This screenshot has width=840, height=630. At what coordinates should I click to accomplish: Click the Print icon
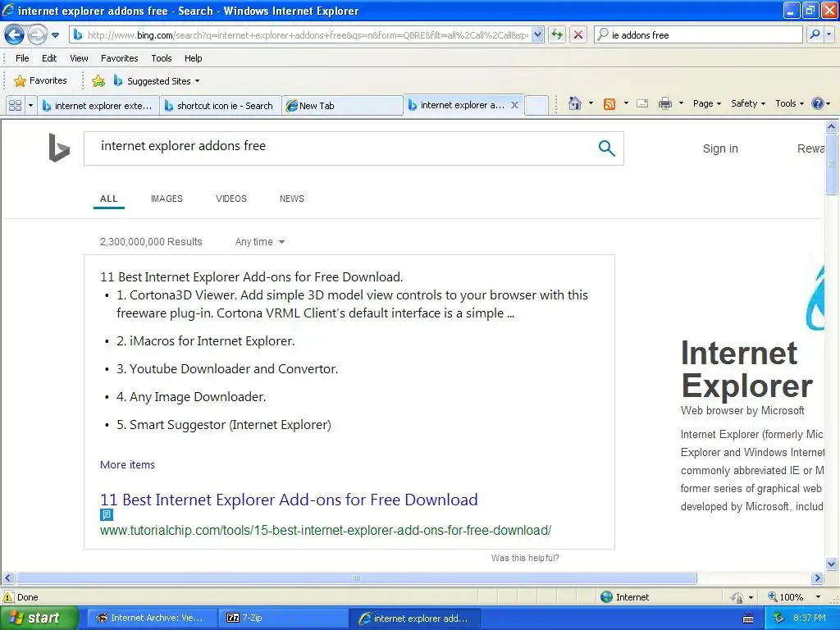[x=664, y=103]
